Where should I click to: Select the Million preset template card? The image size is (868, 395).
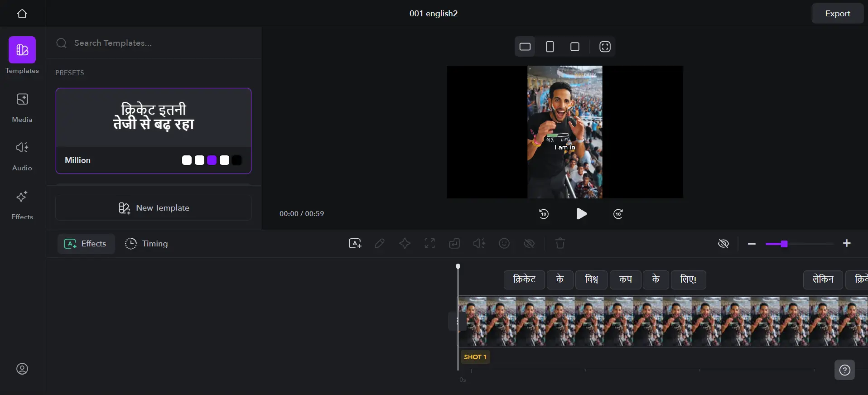point(154,131)
